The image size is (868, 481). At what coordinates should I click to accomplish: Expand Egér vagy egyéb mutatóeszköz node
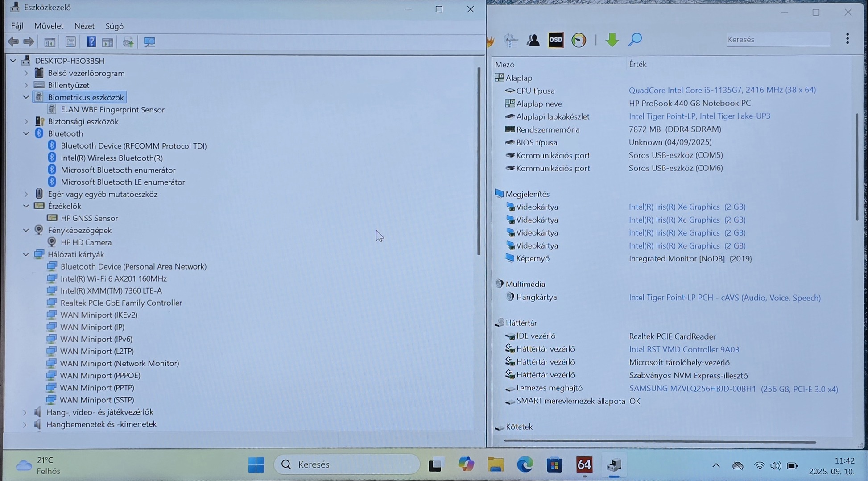(26, 194)
